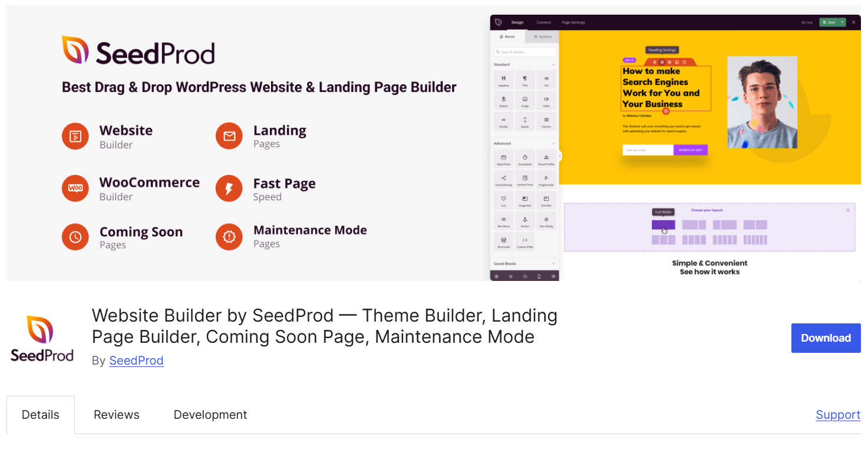Viewport: 868px width, 450px height.
Task: Open the Connect tab in builder
Action: click(544, 22)
